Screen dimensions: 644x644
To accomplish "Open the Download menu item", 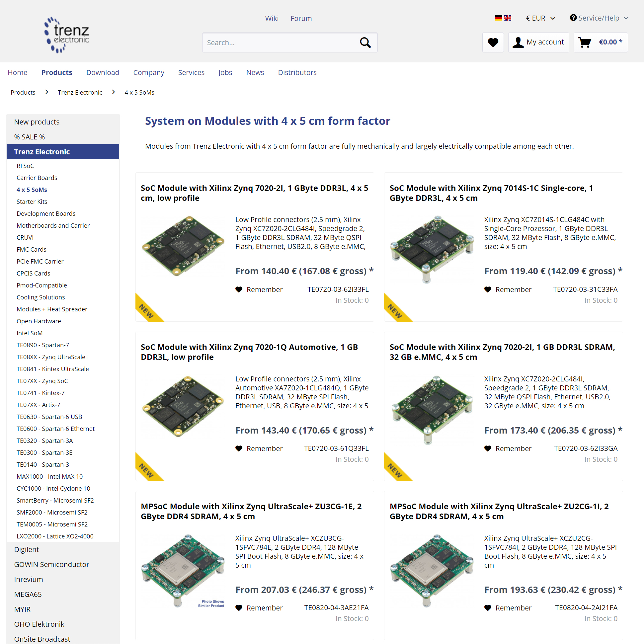I will click(103, 72).
